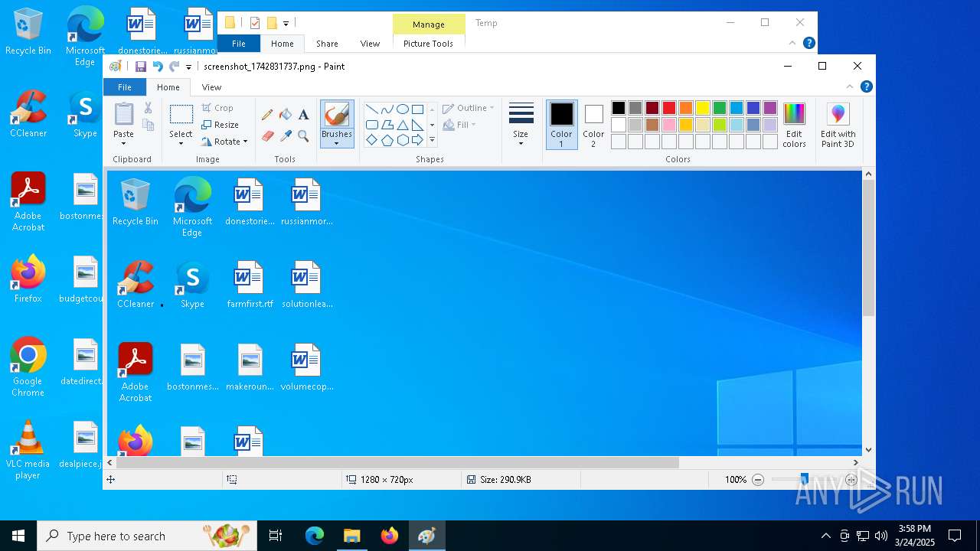Choose the Rounded rectangle shape
The width and height of the screenshot is (980, 551).
(371, 125)
